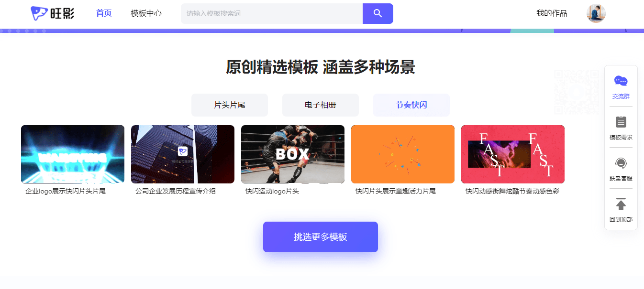The width and height of the screenshot is (644, 289).
Task: Click the 公司企业发展历程宣传介绍 title link
Action: coord(176,191)
